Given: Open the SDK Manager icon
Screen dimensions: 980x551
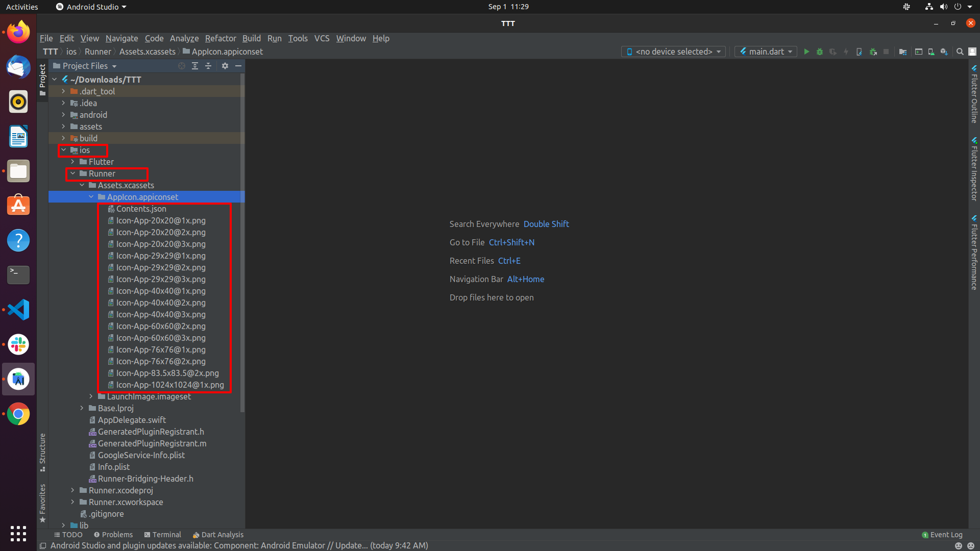Looking at the screenshot, I should [x=944, y=52].
